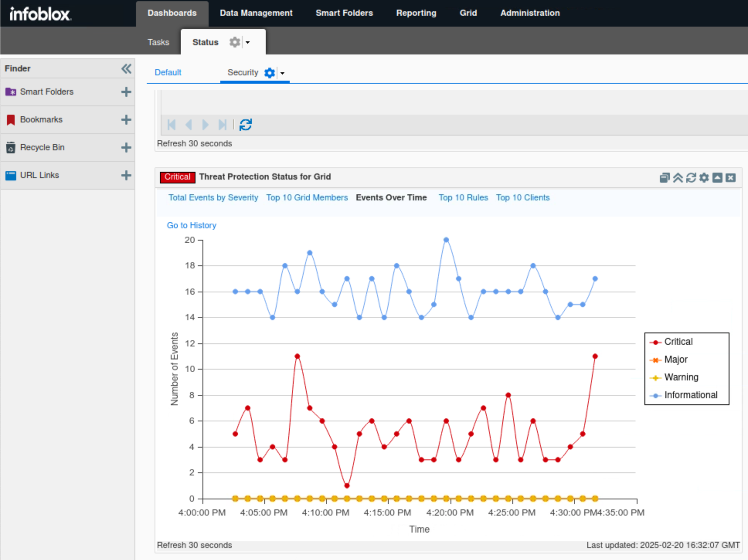The width and height of the screenshot is (748, 560).
Task: Open Total Events by Severity view
Action: click(x=213, y=197)
